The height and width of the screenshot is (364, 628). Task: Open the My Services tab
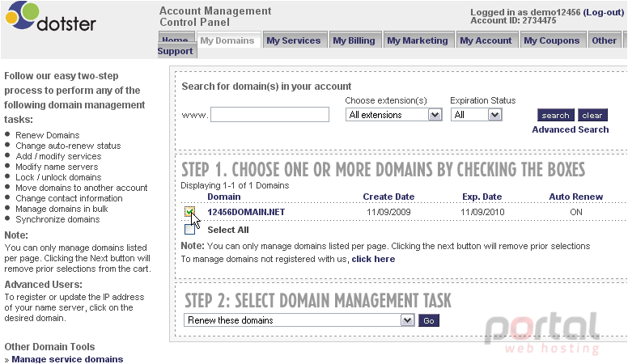click(294, 40)
